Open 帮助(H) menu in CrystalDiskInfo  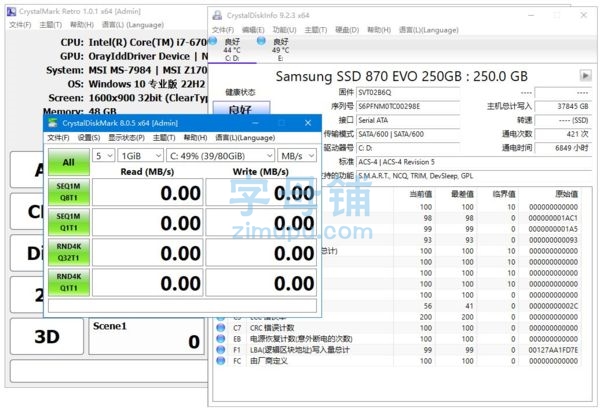click(379, 30)
